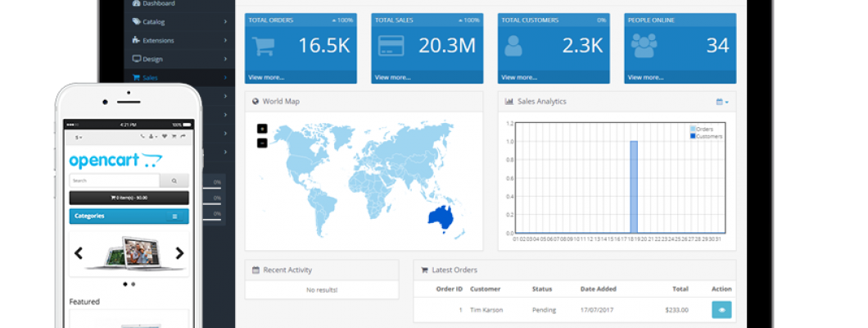Click View more under People Online

(x=645, y=77)
